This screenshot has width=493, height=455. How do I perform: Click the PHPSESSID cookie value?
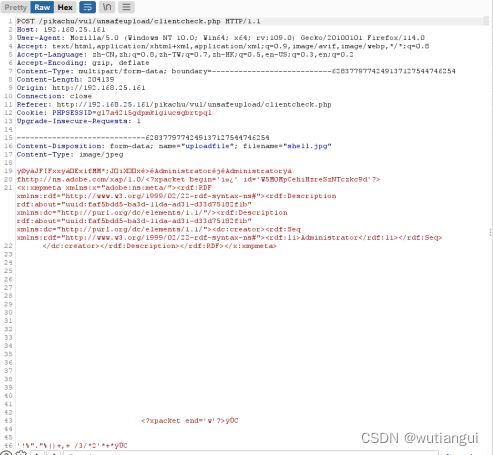tap(154, 113)
